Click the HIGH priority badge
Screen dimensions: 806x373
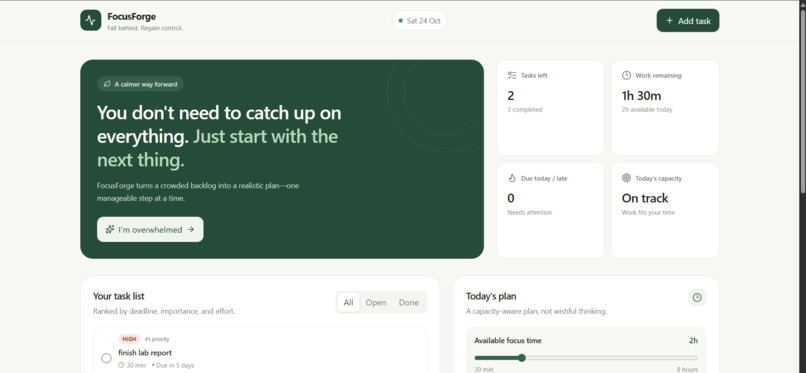point(129,339)
